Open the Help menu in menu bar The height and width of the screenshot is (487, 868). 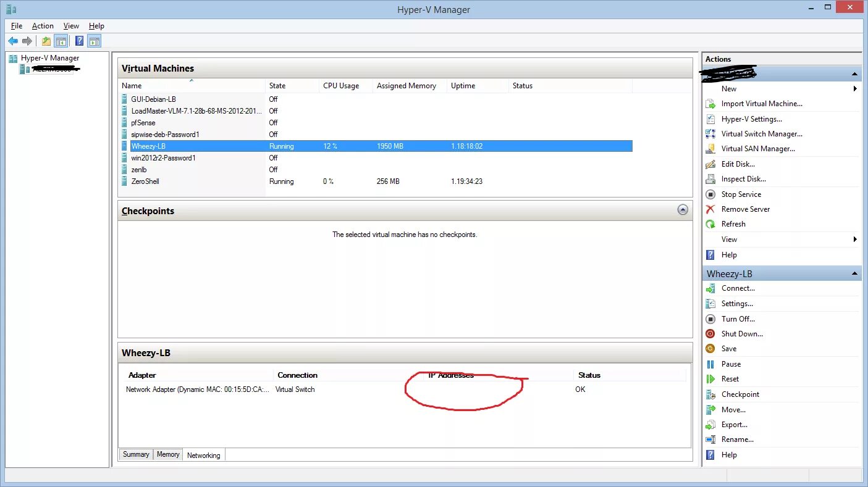point(96,26)
